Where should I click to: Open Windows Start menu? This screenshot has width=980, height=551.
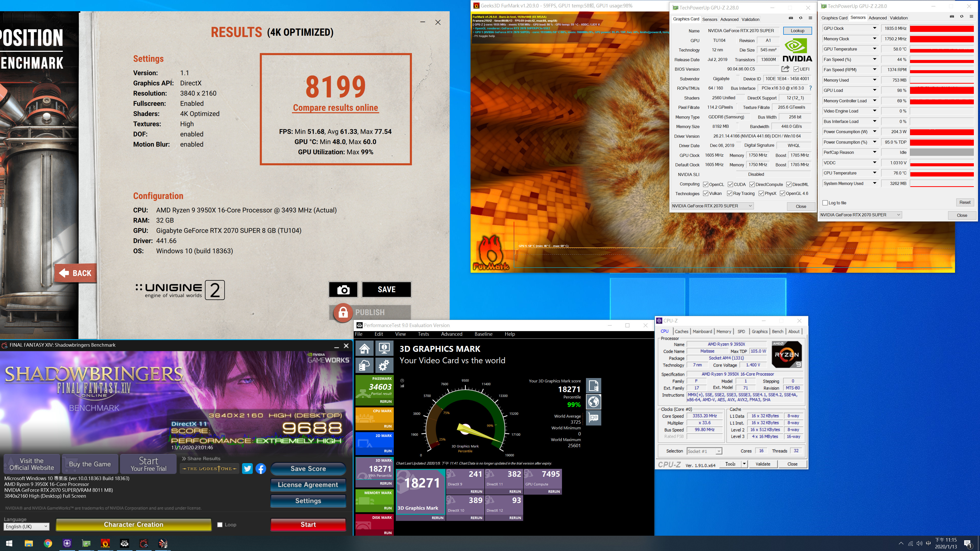coord(9,543)
